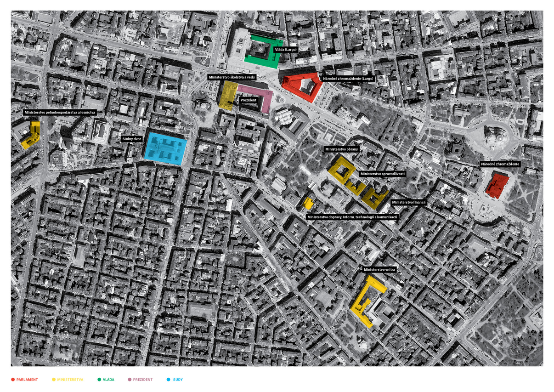Select the Ministerstvo spravodlivosti label
Image resolution: width=554 pixels, height=392 pixels.
[x=382, y=174]
